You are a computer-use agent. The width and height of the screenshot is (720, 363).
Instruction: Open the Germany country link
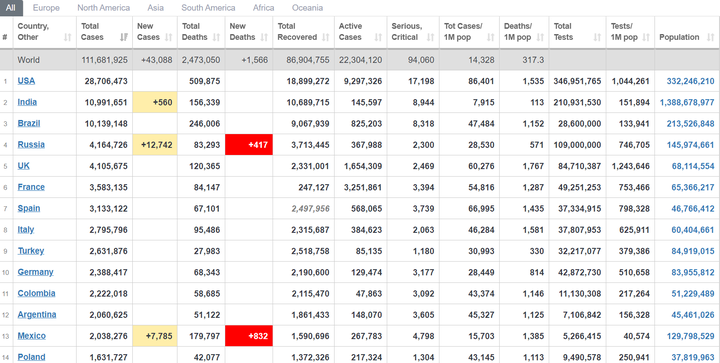(35, 272)
